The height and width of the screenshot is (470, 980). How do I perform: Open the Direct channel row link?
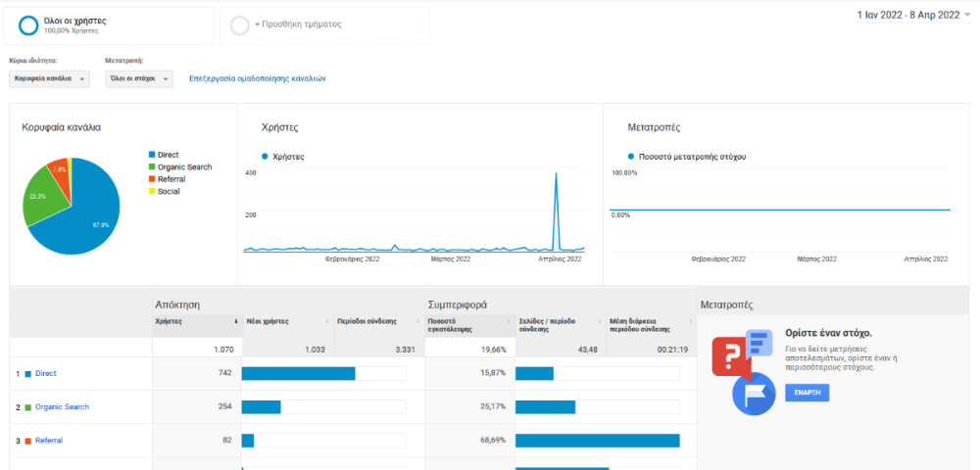pyautogui.click(x=46, y=374)
